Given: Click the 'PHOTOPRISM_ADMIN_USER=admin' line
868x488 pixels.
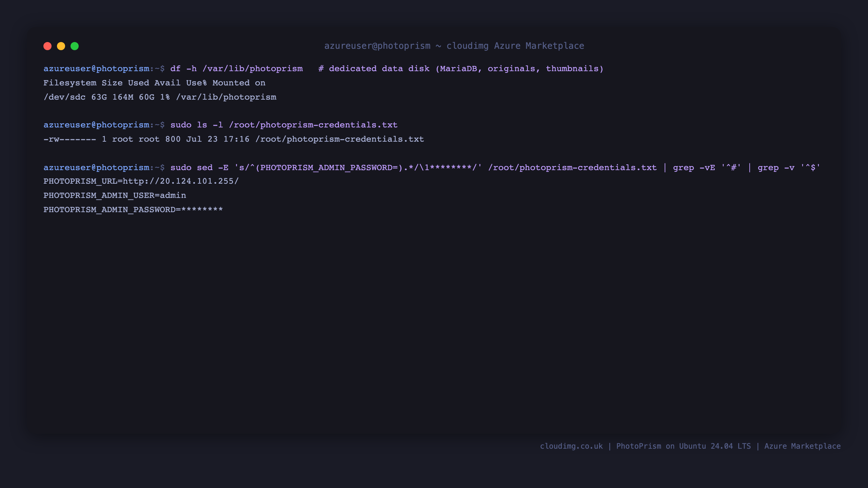Looking at the screenshot, I should pos(115,196).
